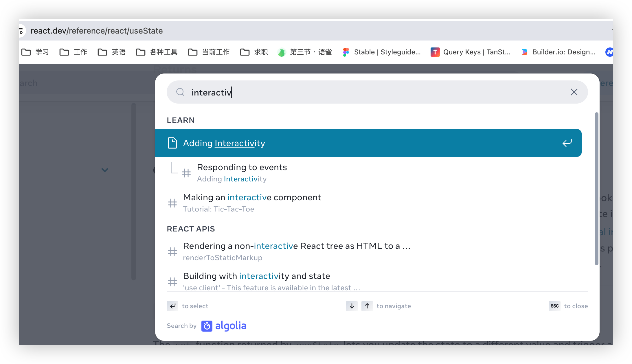Click the enter arrow icon on the highlighted result
The width and height of the screenshot is (632, 364).
[567, 143]
